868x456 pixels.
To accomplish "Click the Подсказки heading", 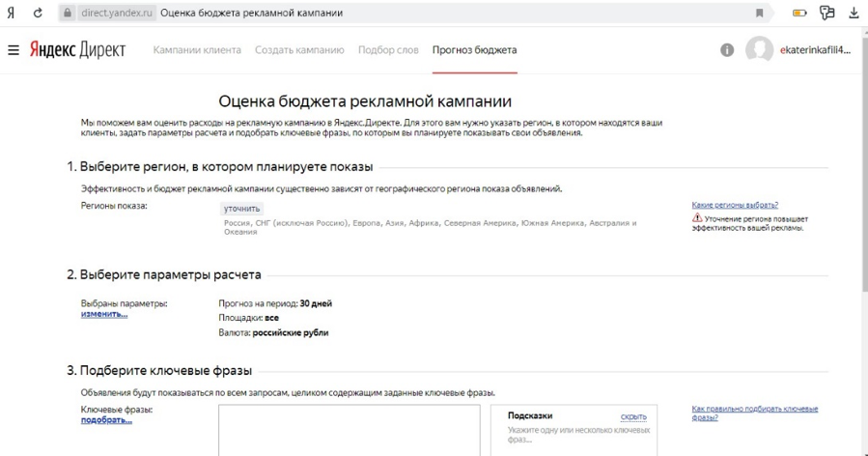I will (x=530, y=415).
